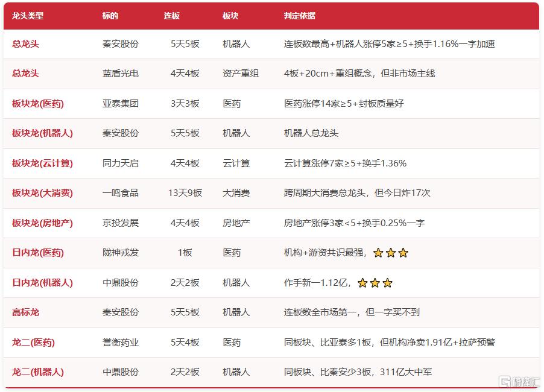Click the 1板 cell
This screenshot has height=392, width=544.
click(185, 253)
